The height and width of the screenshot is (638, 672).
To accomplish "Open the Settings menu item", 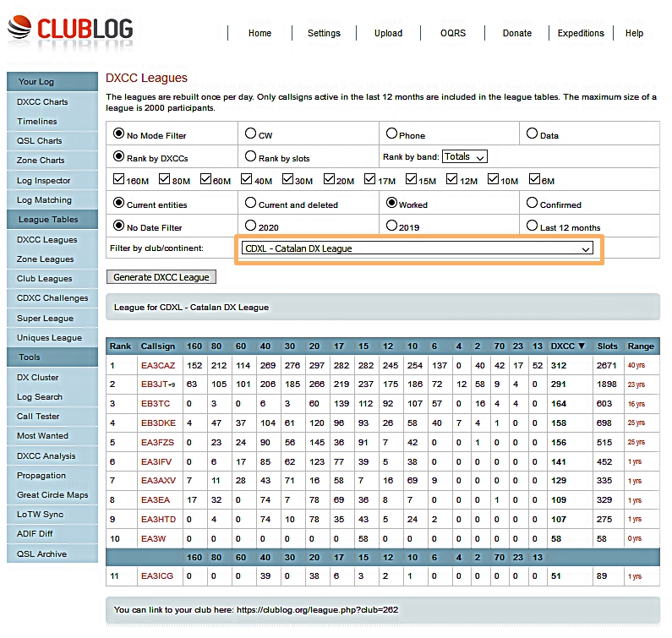I will (x=324, y=33).
